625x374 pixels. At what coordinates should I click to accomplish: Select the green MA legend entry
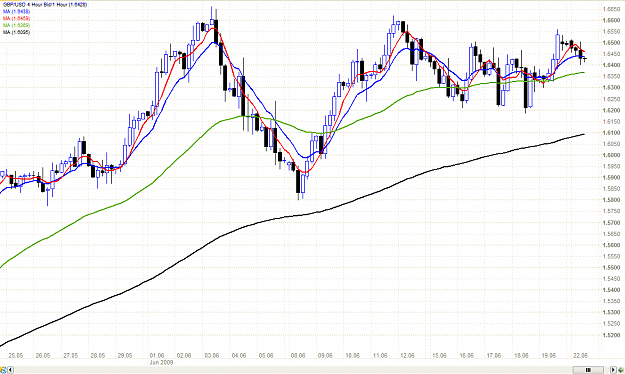(16, 25)
